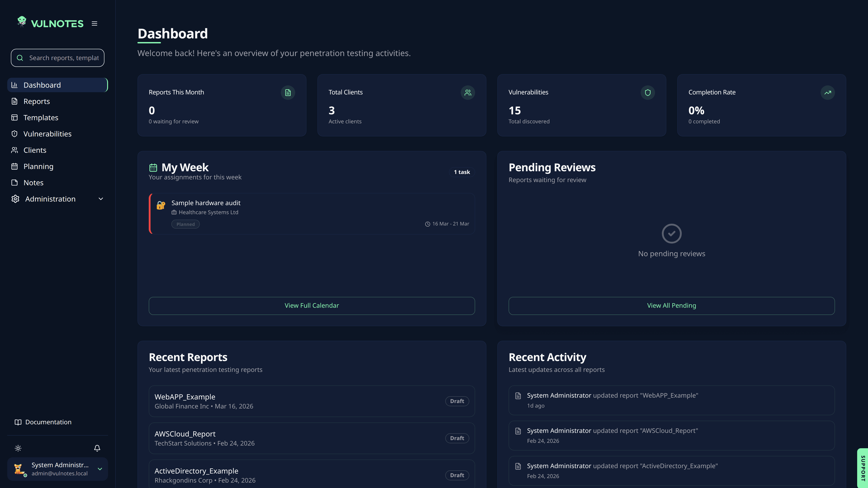Click Healthcare Systems Ltd client name
Image resolution: width=868 pixels, height=488 pixels.
click(208, 213)
